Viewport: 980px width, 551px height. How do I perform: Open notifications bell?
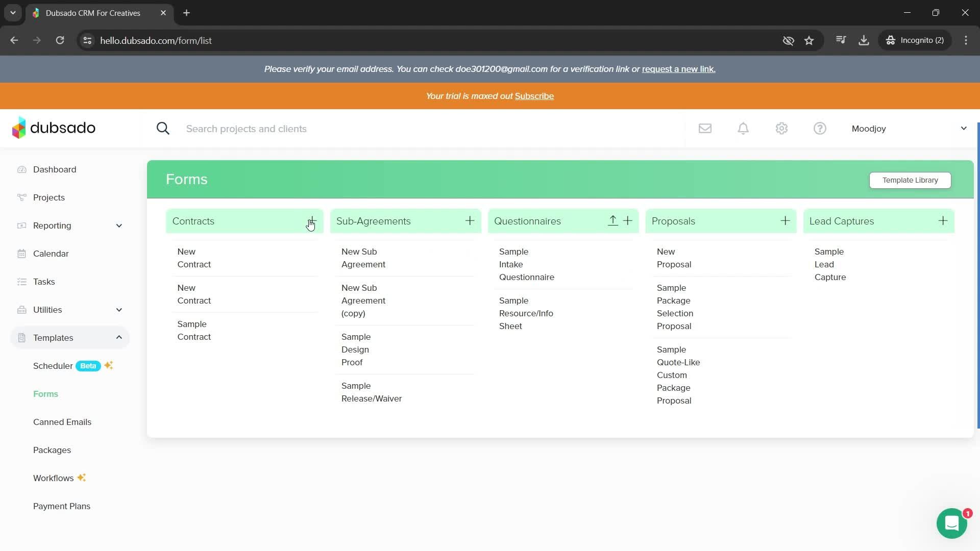point(743,129)
